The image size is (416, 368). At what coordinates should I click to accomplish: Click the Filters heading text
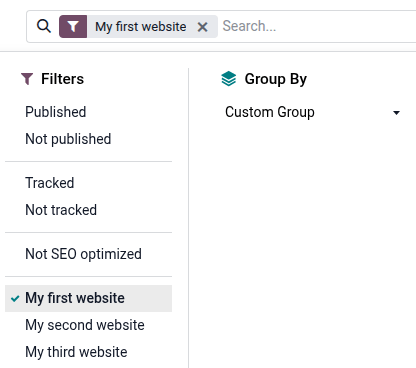[x=62, y=79]
